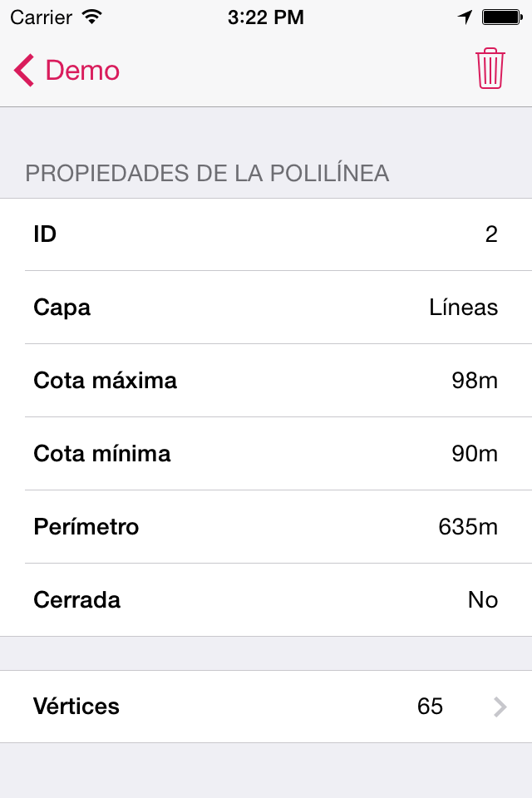Tap the 90m minimum elevation value

tap(475, 454)
